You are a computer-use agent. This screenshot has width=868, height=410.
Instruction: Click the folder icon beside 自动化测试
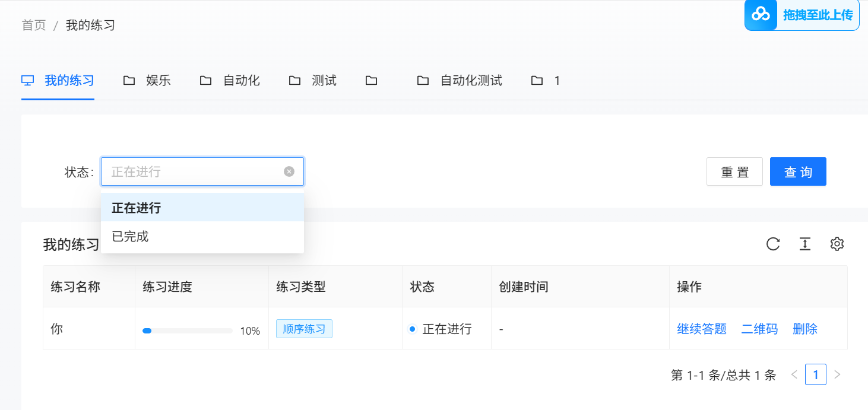[x=423, y=80]
